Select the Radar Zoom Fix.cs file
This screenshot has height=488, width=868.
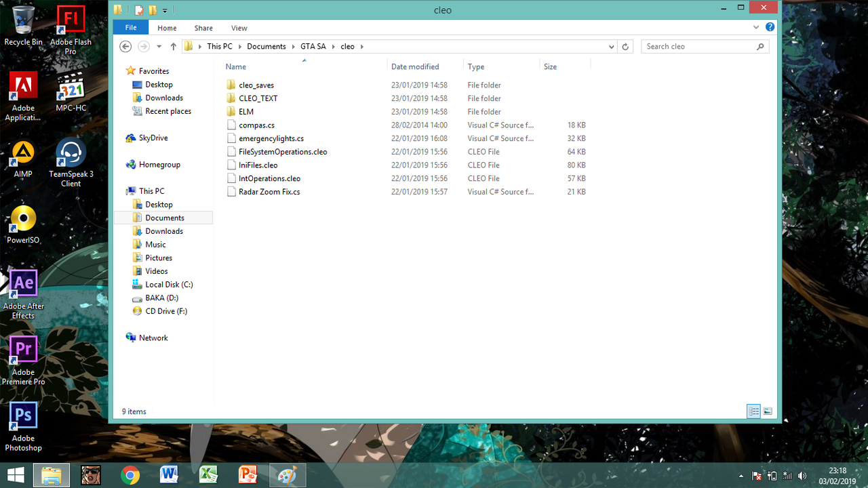pos(269,192)
